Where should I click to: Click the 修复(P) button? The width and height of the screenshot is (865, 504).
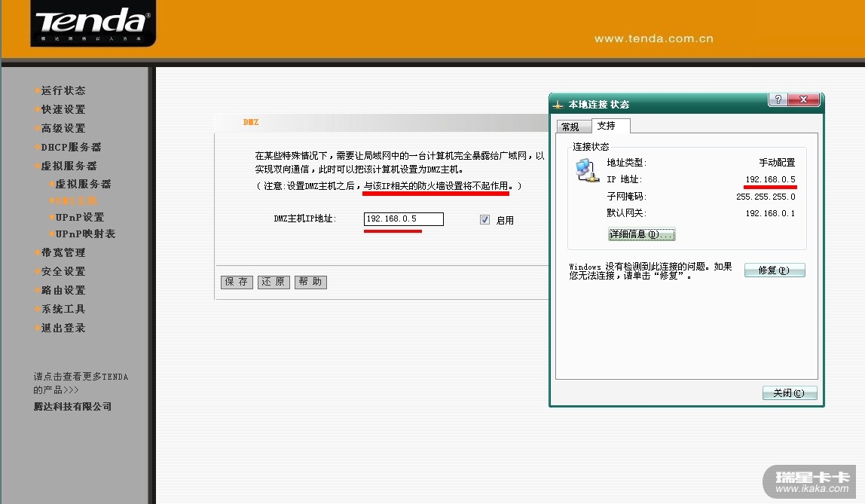click(x=775, y=270)
